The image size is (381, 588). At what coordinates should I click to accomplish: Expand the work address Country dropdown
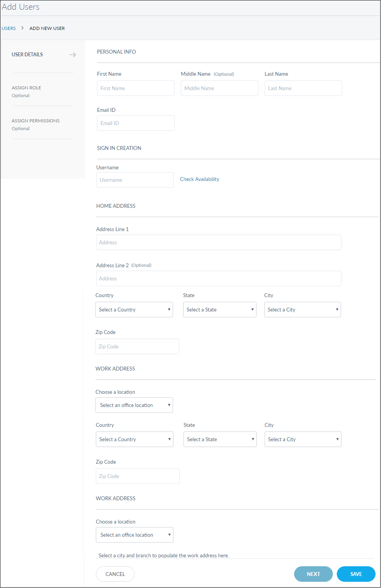pyautogui.click(x=134, y=439)
